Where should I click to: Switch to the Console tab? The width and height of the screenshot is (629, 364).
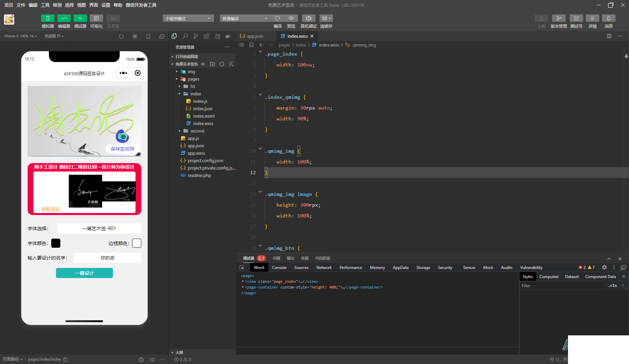279,267
